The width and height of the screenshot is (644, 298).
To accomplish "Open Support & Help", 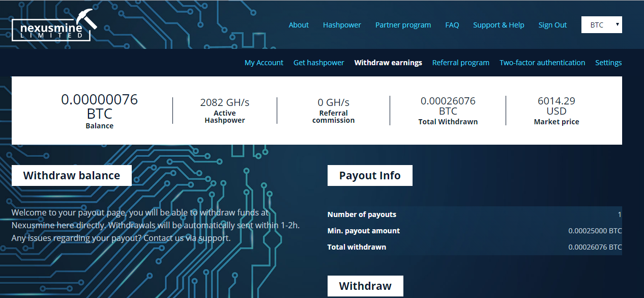I will point(499,25).
